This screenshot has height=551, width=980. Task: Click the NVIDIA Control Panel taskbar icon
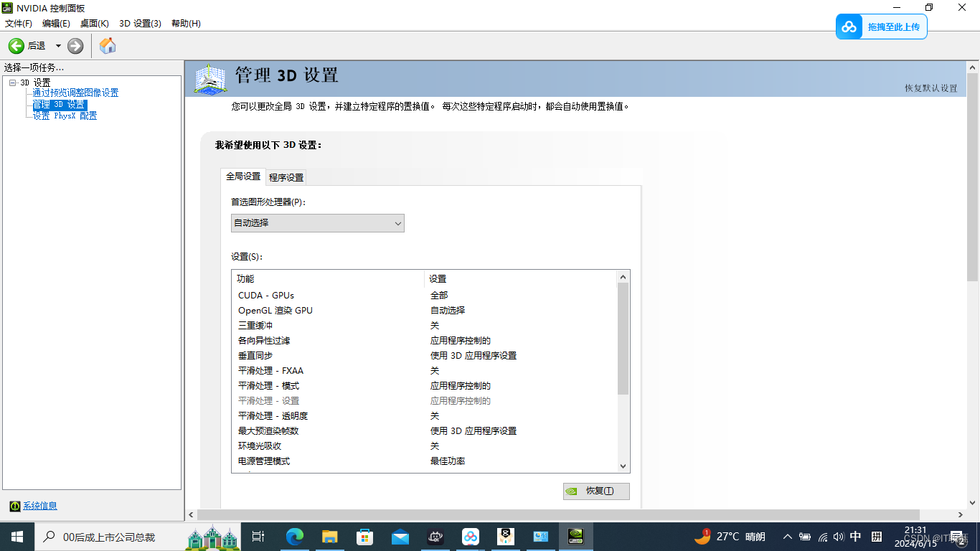tap(576, 537)
